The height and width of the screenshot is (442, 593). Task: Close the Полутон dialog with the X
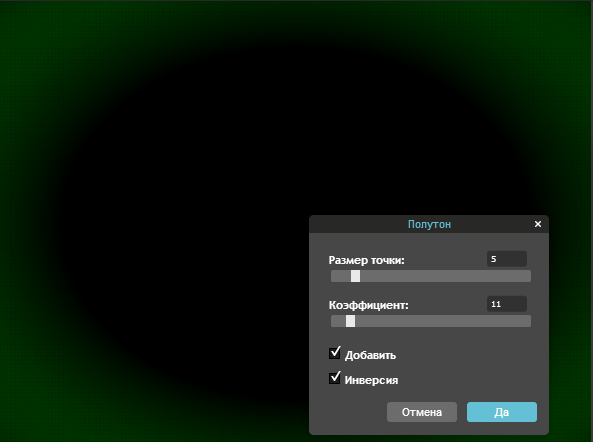tap(538, 224)
